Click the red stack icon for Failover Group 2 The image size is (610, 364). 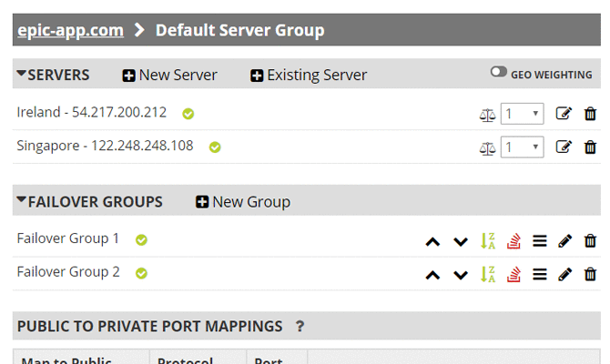click(x=513, y=274)
